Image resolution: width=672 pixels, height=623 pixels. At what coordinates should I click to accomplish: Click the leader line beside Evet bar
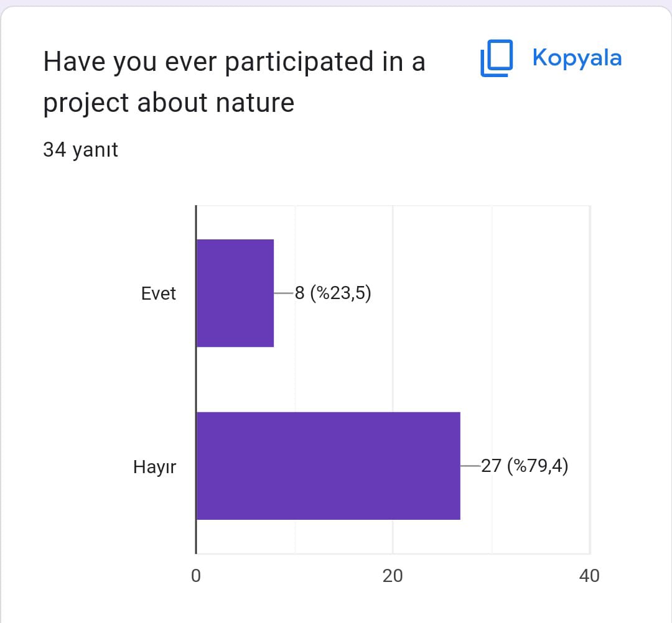(x=283, y=293)
